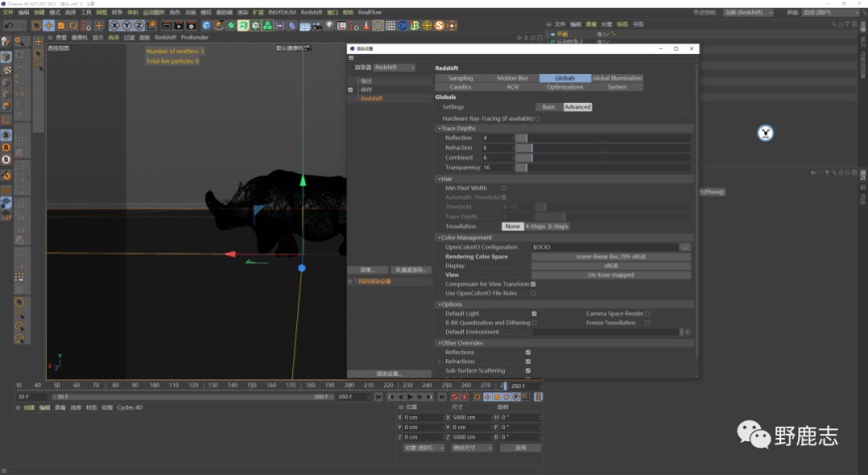868x475 pixels.
Task: Adjust the Transparency trace depth slider
Action: (x=603, y=168)
